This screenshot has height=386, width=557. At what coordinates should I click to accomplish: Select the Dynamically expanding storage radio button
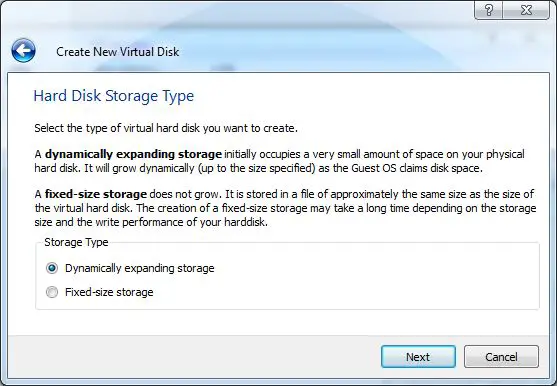click(52, 268)
